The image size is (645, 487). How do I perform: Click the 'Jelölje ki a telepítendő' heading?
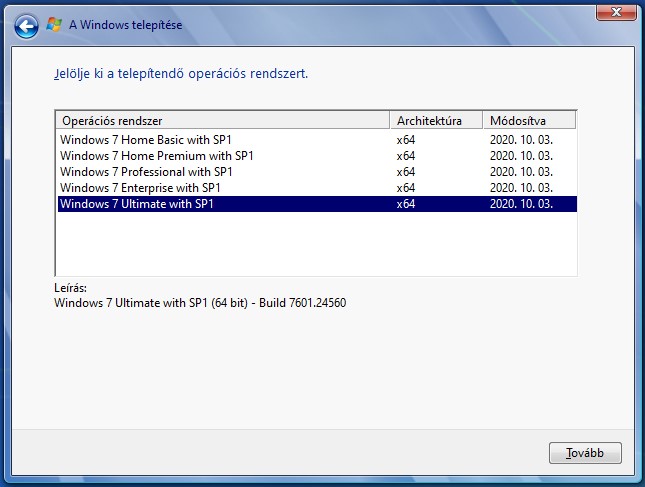pyautogui.click(x=181, y=74)
